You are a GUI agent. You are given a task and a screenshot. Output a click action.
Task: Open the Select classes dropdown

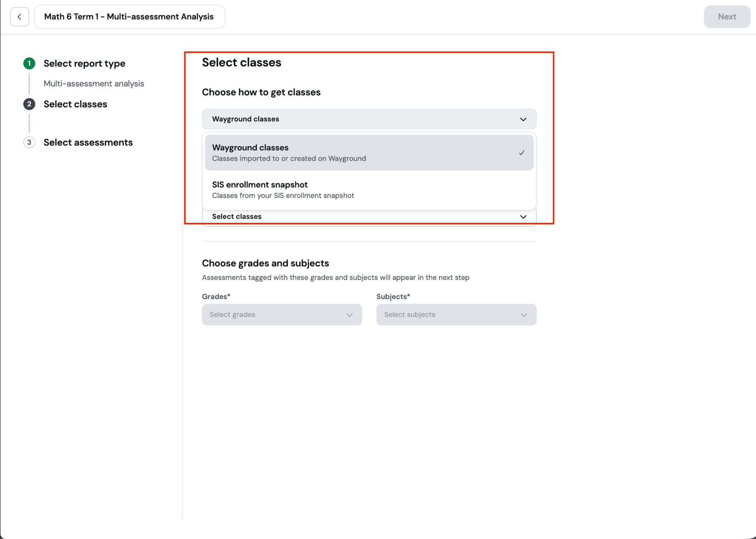tap(369, 217)
